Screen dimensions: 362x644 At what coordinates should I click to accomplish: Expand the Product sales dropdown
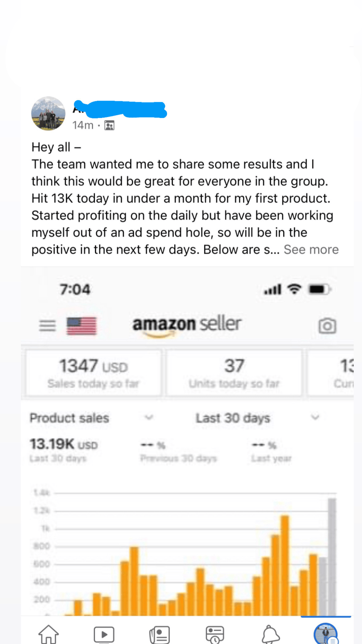pyautogui.click(x=149, y=418)
